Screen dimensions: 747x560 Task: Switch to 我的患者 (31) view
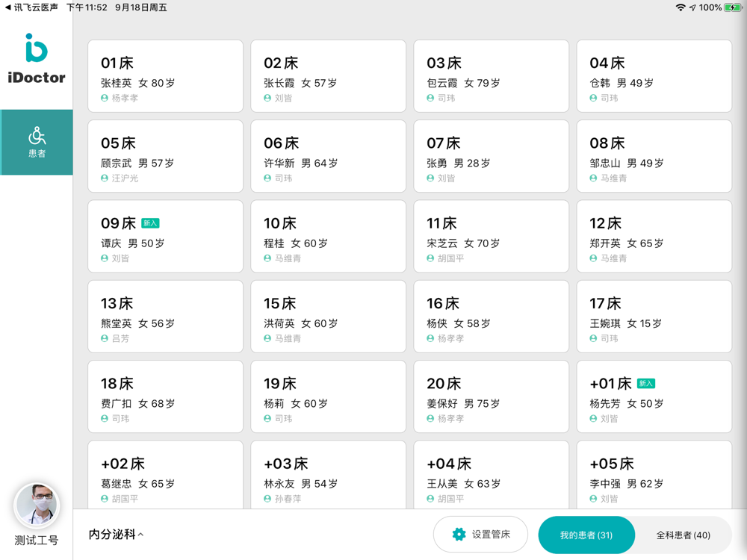click(x=586, y=535)
